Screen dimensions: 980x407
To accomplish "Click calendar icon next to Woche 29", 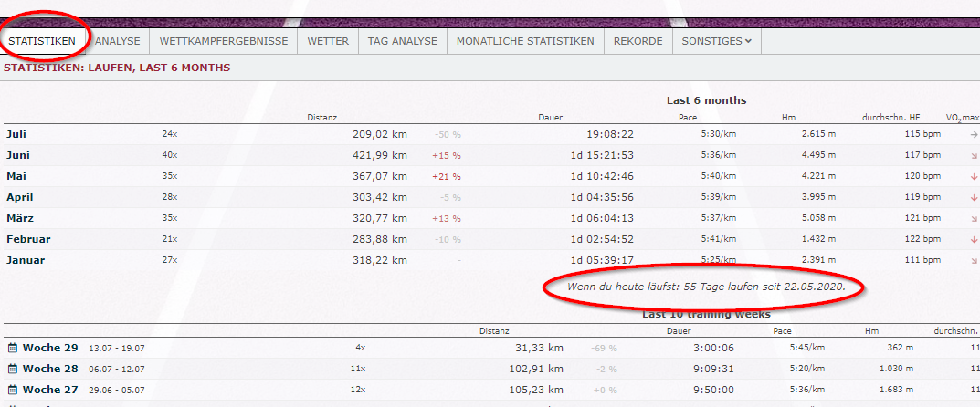I will (13, 348).
